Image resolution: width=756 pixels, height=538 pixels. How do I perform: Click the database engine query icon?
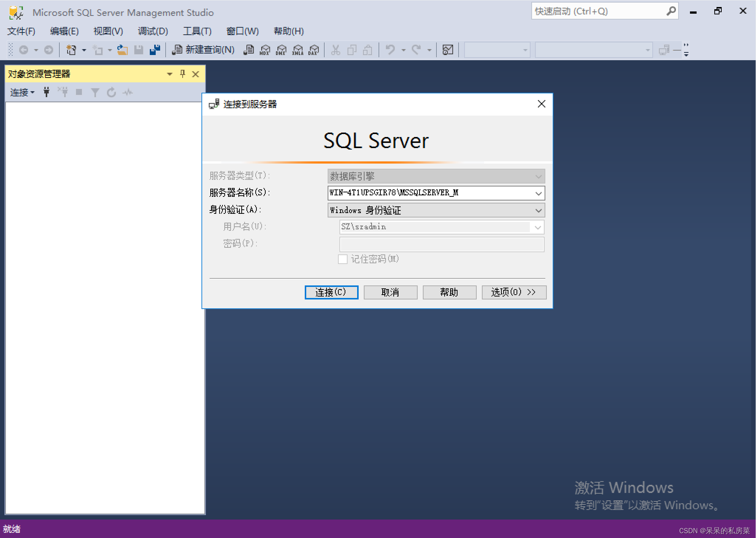(x=249, y=50)
